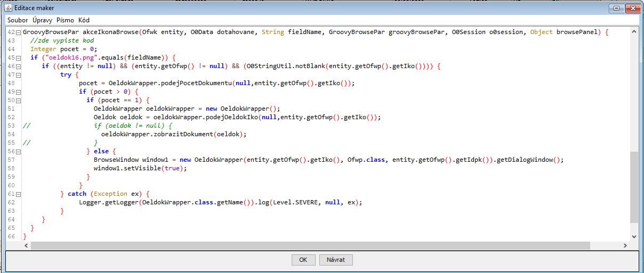Image resolution: width=644 pixels, height=273 pixels.
Task: Click the vertical scrollbar up arrow
Action: 634,31
